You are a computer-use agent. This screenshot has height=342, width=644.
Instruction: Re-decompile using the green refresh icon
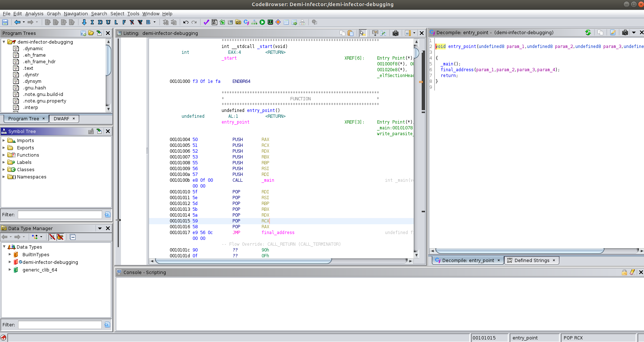coord(588,33)
